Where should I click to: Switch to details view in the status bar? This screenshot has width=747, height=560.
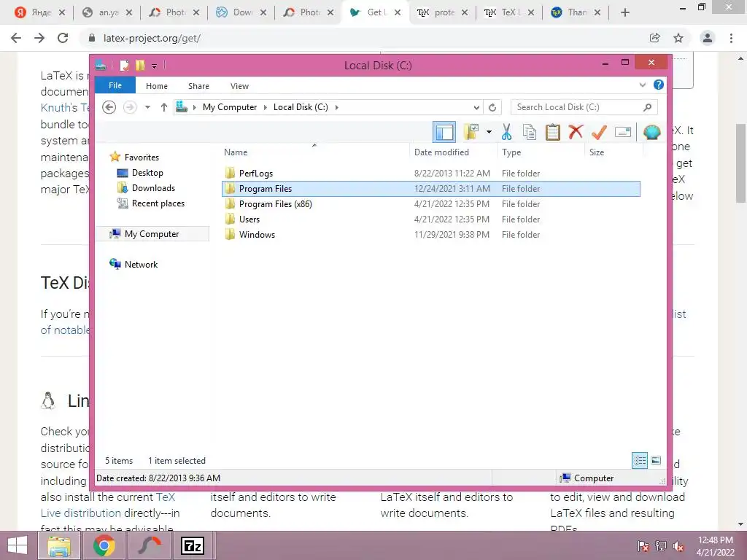click(639, 461)
